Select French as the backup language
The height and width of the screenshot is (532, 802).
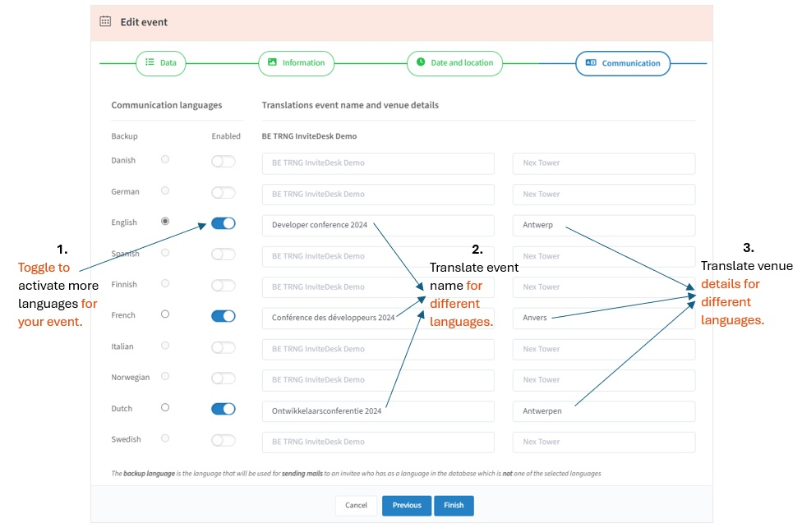(x=165, y=314)
